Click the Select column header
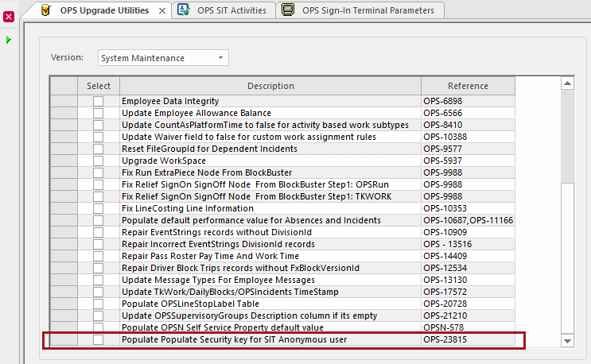Image resolution: width=591 pixels, height=364 pixels. [99, 86]
